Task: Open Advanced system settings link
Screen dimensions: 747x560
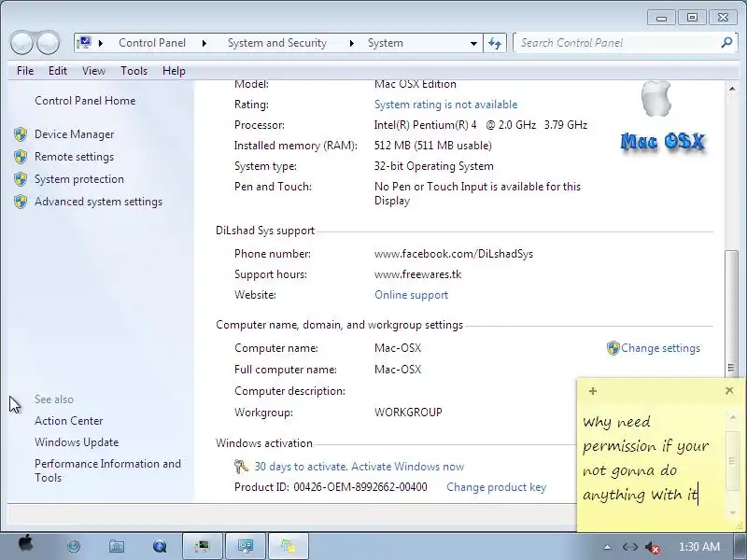Action: [x=98, y=202]
